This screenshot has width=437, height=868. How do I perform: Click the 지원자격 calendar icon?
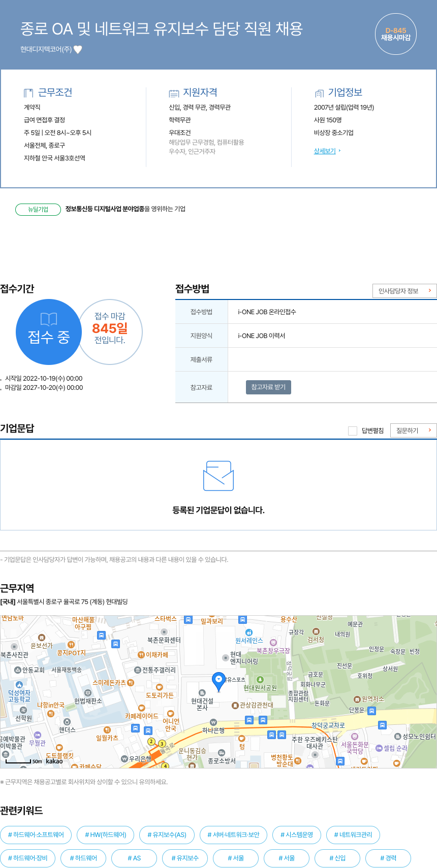pos(174,93)
